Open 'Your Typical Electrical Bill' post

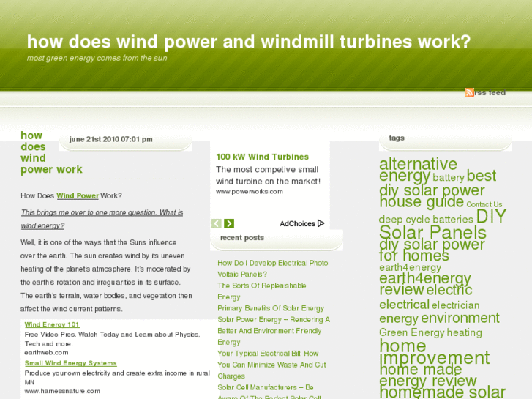(271, 365)
